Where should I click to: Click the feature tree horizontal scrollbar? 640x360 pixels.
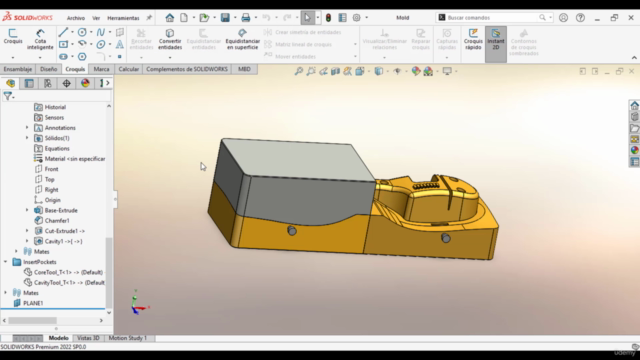point(32,320)
